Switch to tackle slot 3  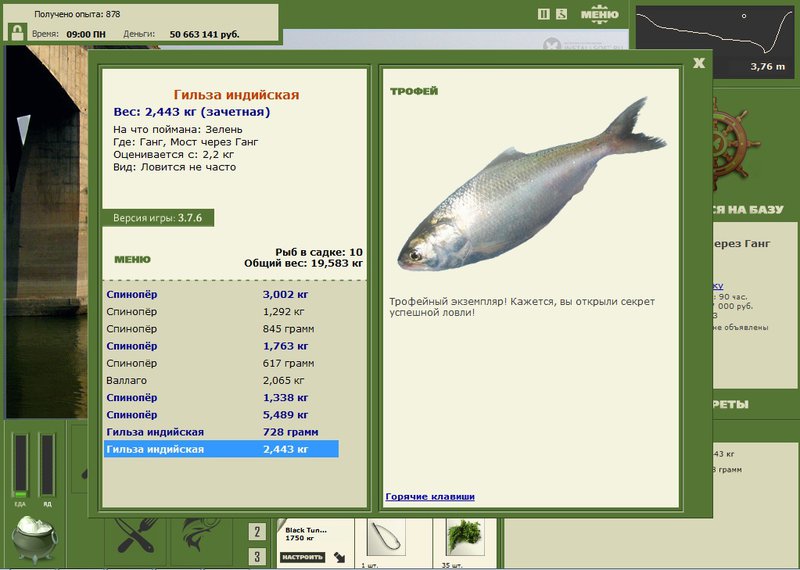coord(257,556)
